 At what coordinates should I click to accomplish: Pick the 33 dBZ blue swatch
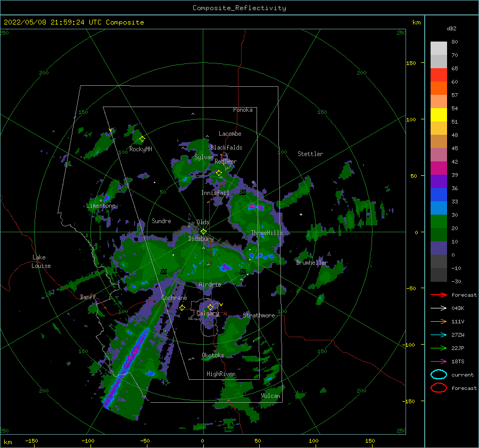[439, 208]
